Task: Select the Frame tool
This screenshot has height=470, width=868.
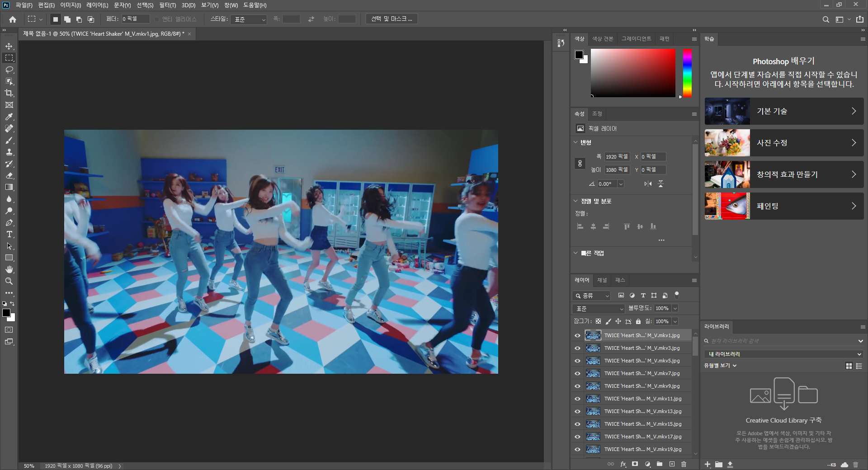Action: (9, 105)
